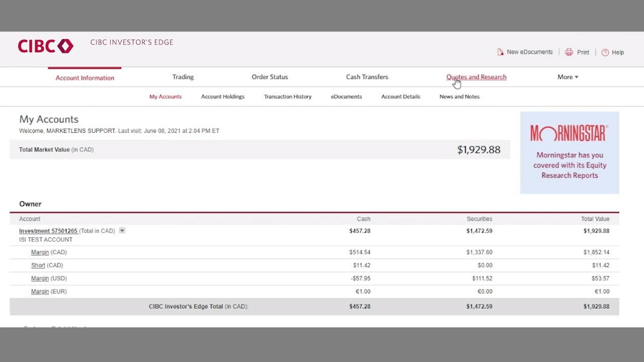The image size is (644, 362).
Task: Open eDocuments submenu item
Action: [x=347, y=97]
